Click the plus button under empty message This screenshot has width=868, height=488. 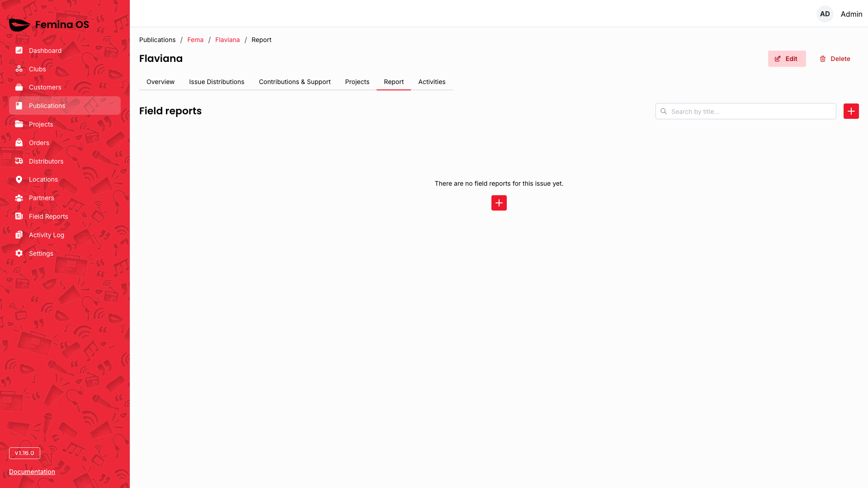pos(499,203)
